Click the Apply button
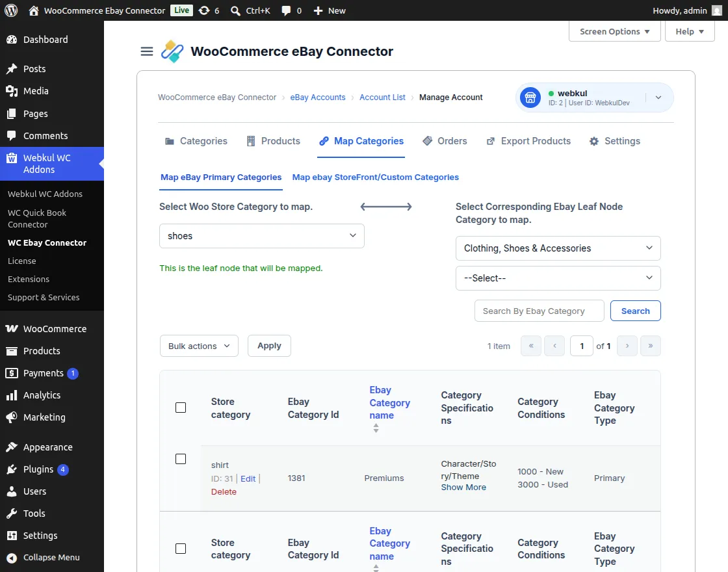The width and height of the screenshot is (728, 572). (x=269, y=346)
